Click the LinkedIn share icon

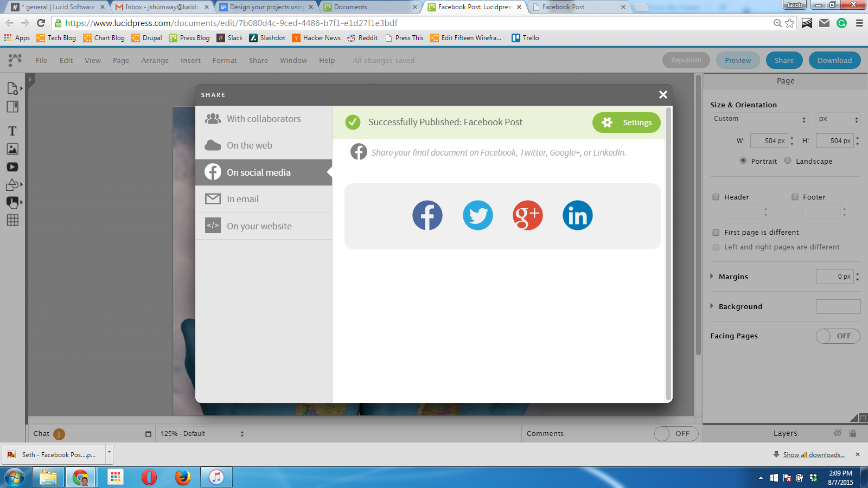click(x=577, y=215)
